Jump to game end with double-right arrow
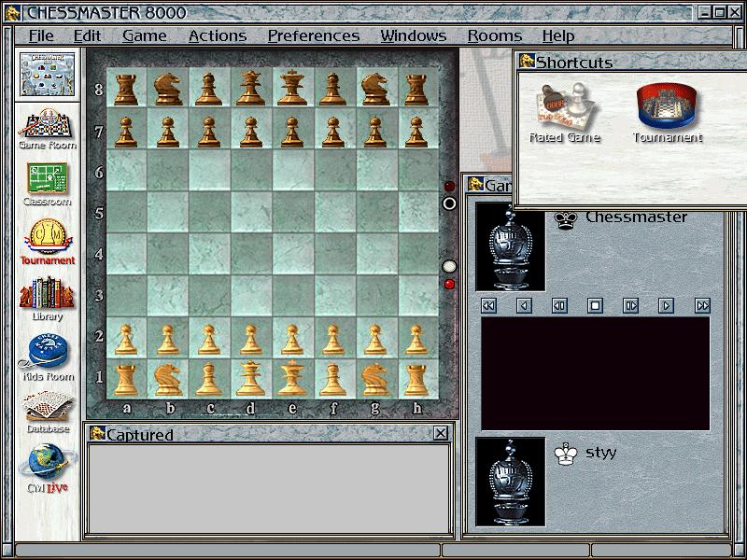This screenshot has width=747, height=560. point(703,305)
